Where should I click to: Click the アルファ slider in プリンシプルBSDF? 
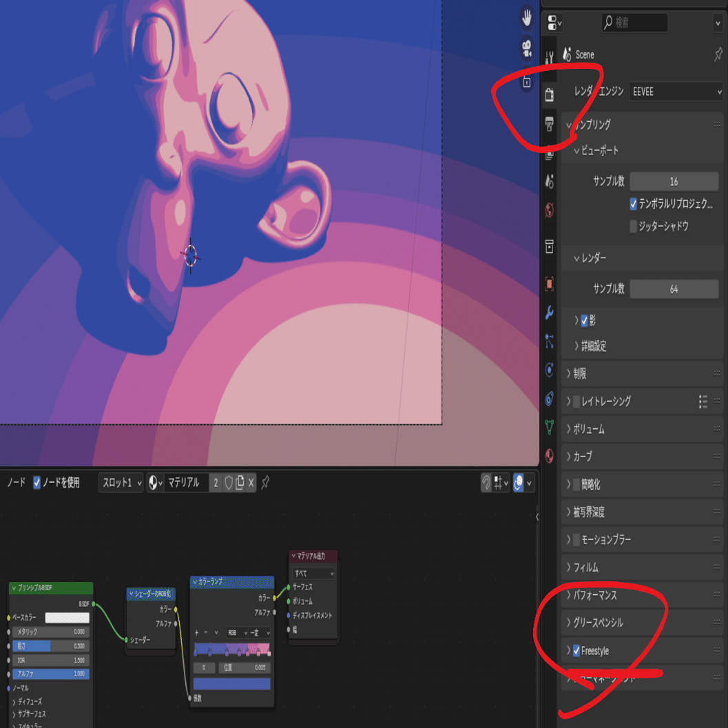coord(51,674)
